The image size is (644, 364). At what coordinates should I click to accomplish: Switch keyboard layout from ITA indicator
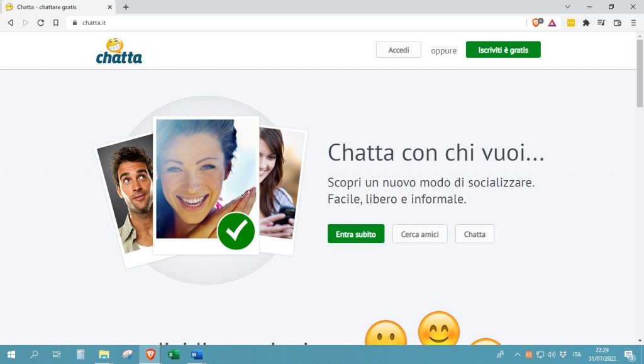pyautogui.click(x=576, y=355)
